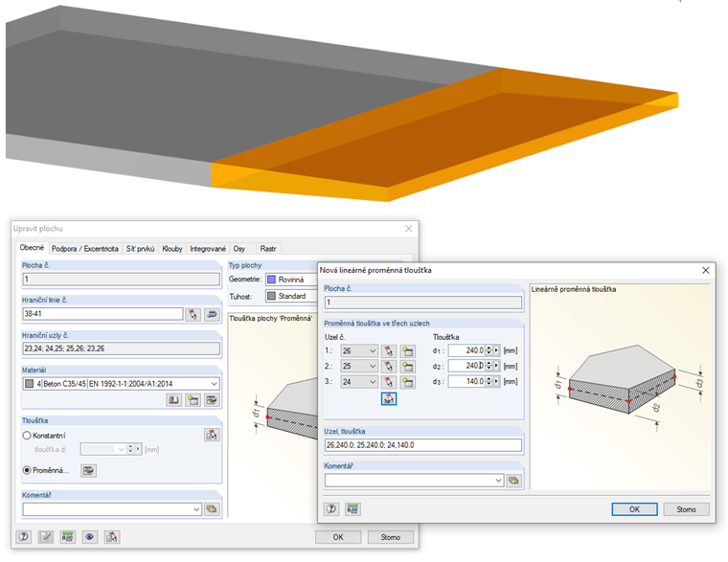Switch to the Osy tab
Screen dimensions: 728x562
click(239, 249)
